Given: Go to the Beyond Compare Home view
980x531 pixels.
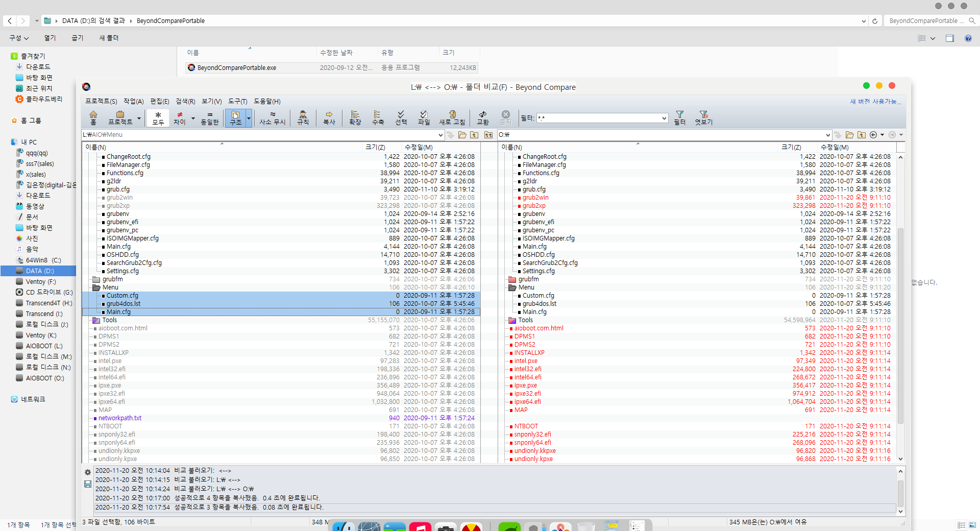Looking at the screenshot, I should click(93, 117).
